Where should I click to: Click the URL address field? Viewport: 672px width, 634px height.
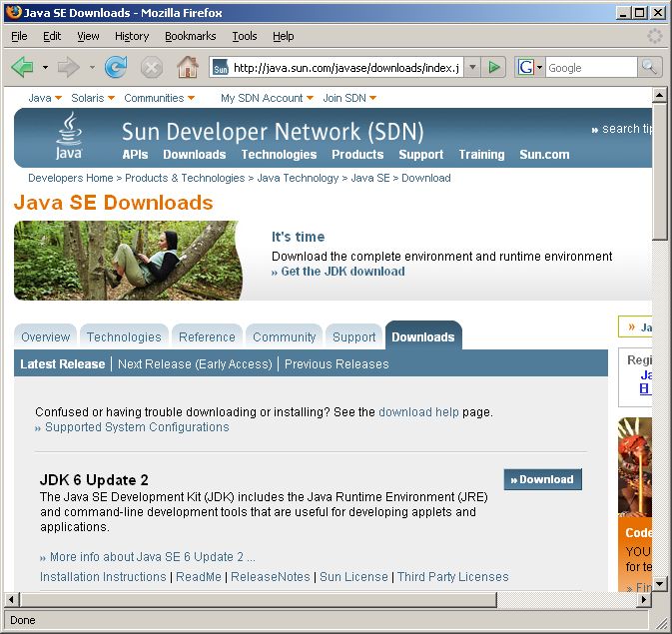(346, 68)
